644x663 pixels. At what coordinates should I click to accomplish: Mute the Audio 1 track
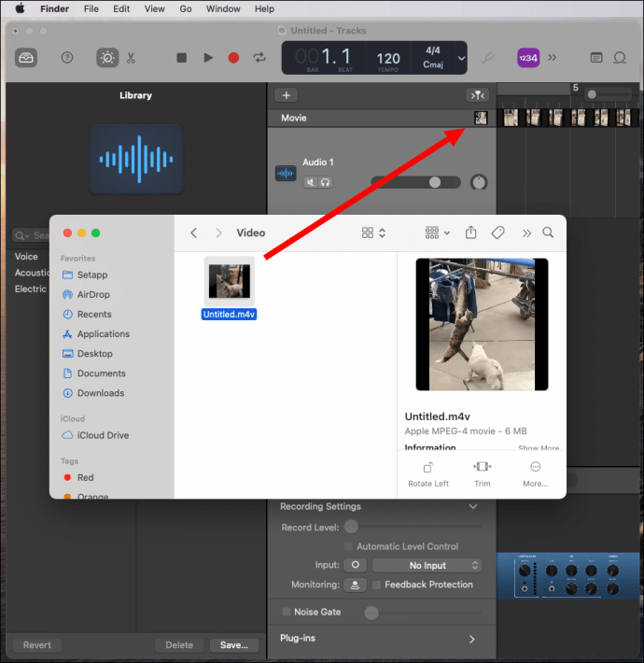311,182
